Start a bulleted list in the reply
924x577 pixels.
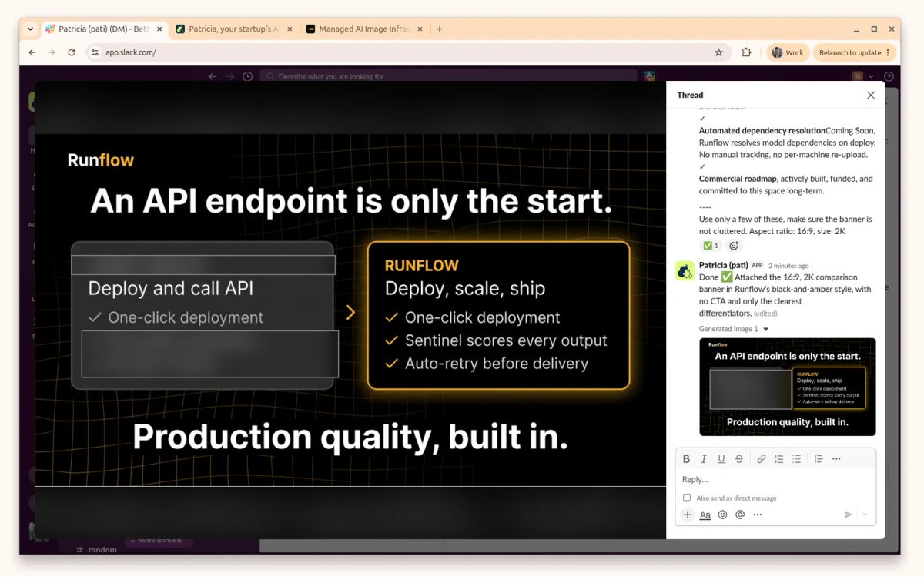click(x=797, y=459)
